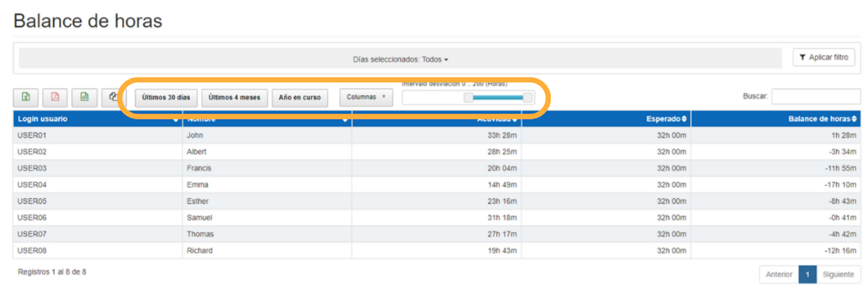Go to the Anterior page
The image size is (868, 291).
point(778,275)
